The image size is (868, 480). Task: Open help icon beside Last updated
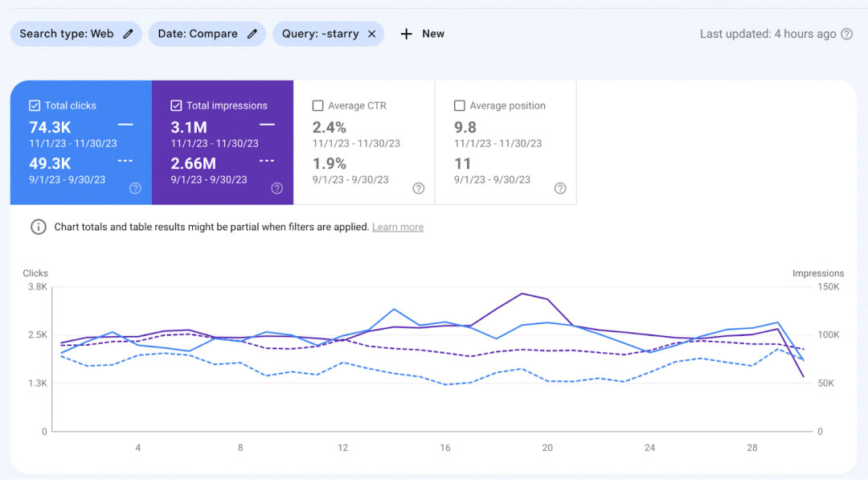click(846, 34)
